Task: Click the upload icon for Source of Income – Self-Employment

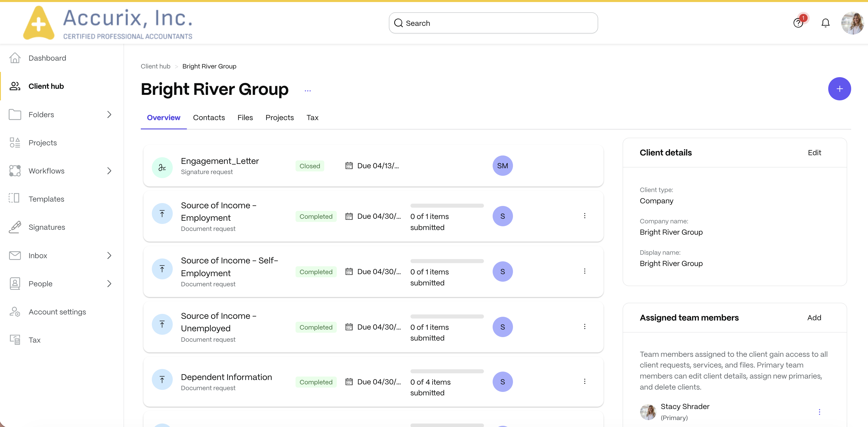Action: (162, 269)
